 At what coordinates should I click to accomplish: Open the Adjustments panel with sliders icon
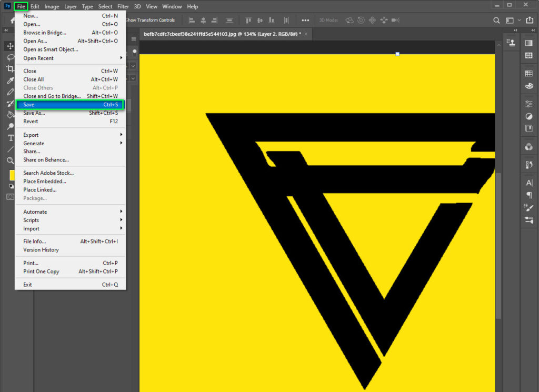(x=529, y=103)
